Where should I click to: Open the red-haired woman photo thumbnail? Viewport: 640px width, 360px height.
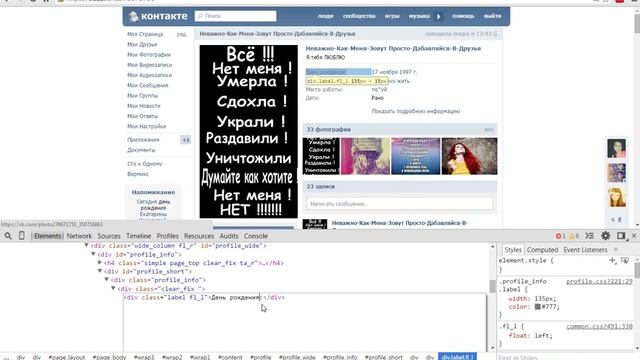click(469, 156)
